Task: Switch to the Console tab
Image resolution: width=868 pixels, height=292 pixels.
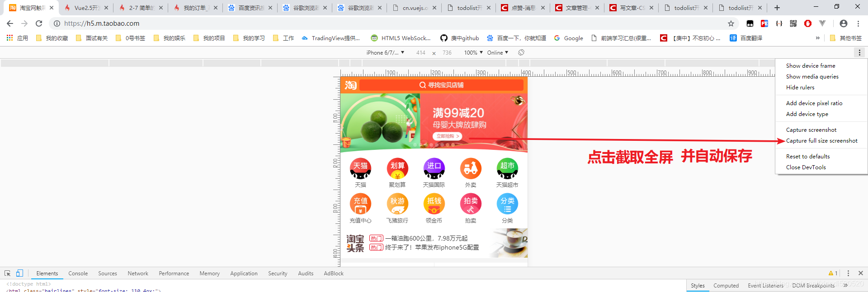Action: point(78,273)
